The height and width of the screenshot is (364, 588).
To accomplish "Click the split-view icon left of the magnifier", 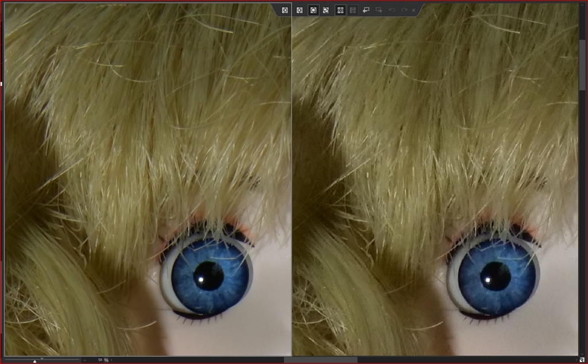I will (x=299, y=10).
